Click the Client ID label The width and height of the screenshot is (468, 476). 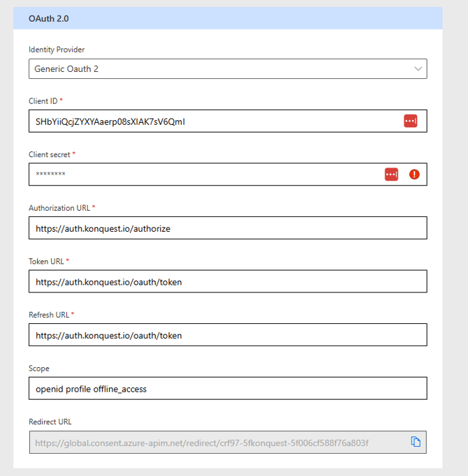click(43, 101)
